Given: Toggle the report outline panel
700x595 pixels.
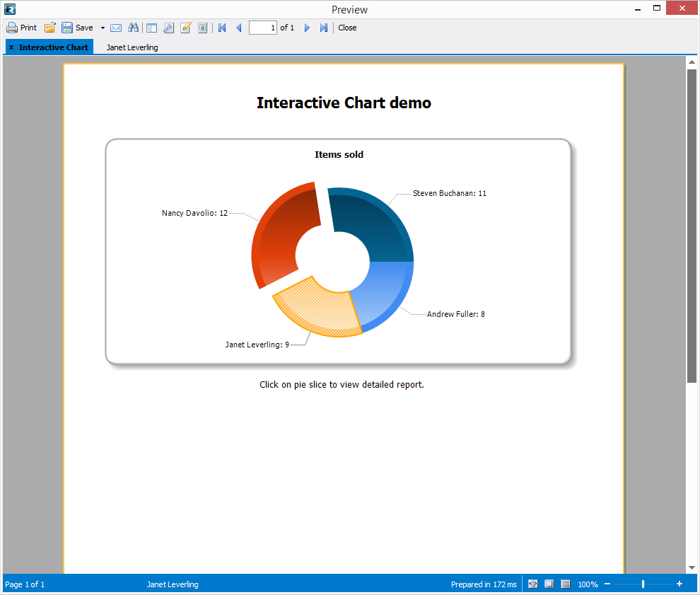Looking at the screenshot, I should 151,28.
